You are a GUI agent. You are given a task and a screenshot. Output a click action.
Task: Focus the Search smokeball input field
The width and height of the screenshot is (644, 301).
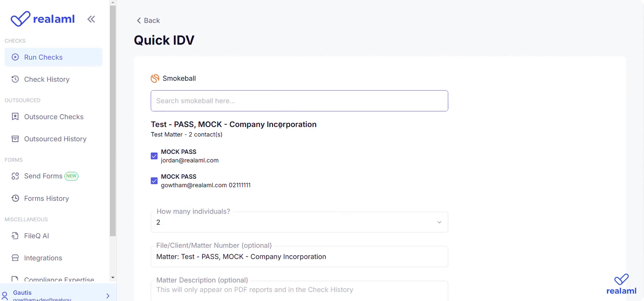299,101
